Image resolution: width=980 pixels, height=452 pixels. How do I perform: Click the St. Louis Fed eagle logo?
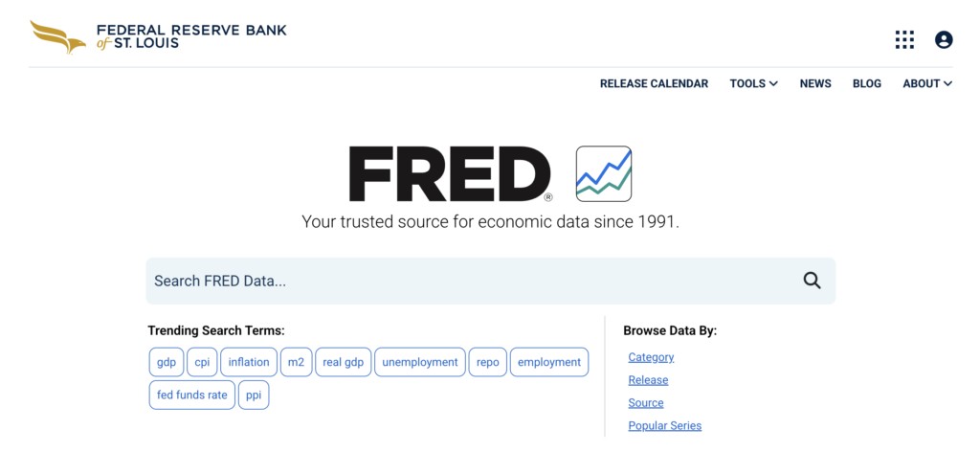point(57,37)
